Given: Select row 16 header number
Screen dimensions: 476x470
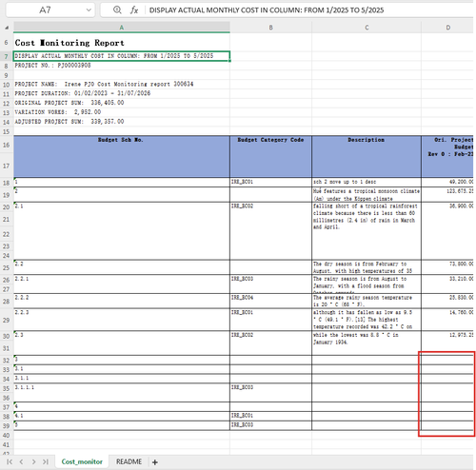Looking at the screenshot, I should coord(7,145).
